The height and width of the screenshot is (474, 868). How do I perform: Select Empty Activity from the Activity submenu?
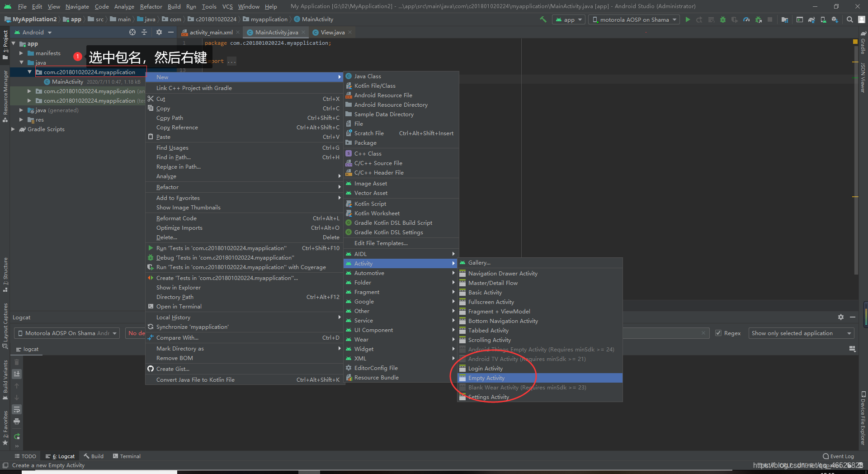click(540, 378)
